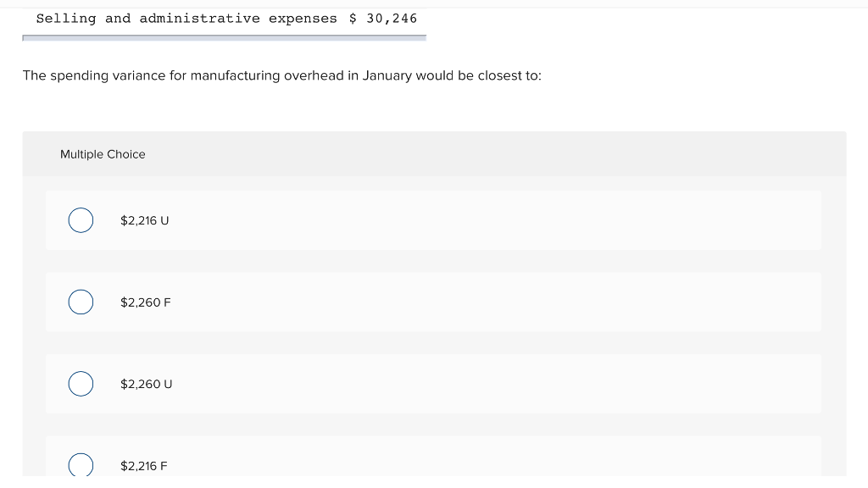Image resolution: width=868 pixels, height=488 pixels.
Task: Select the radio button for $2,216 U
Action: click(x=81, y=220)
